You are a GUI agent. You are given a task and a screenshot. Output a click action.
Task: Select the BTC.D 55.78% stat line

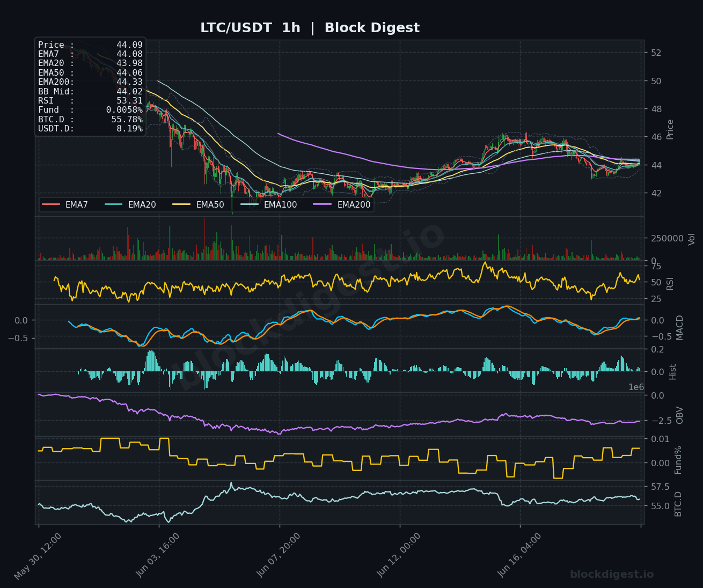(x=90, y=120)
